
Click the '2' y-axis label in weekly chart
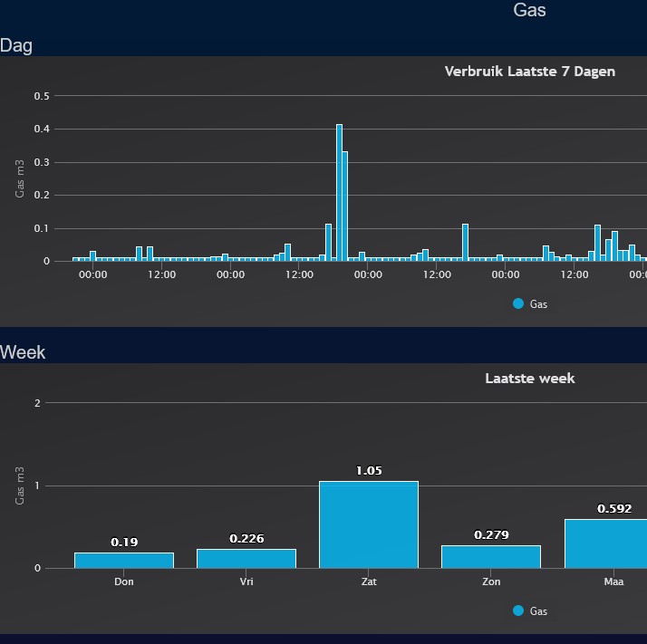(x=37, y=403)
